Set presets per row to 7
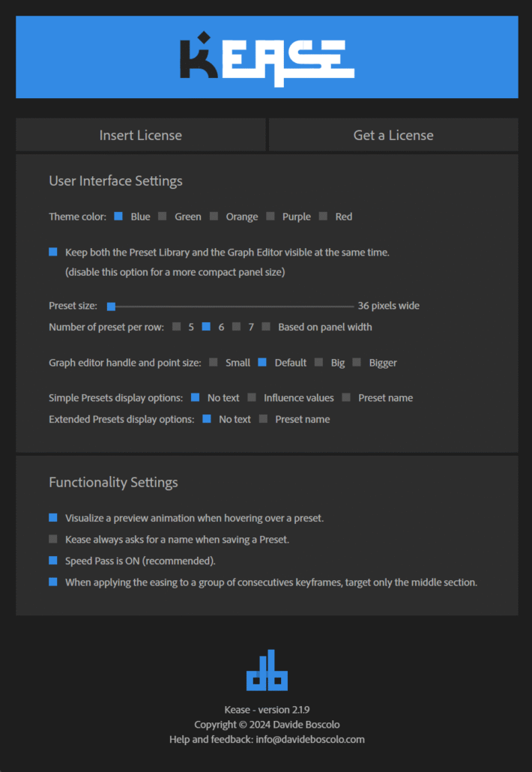This screenshot has height=772, width=532. click(x=237, y=327)
